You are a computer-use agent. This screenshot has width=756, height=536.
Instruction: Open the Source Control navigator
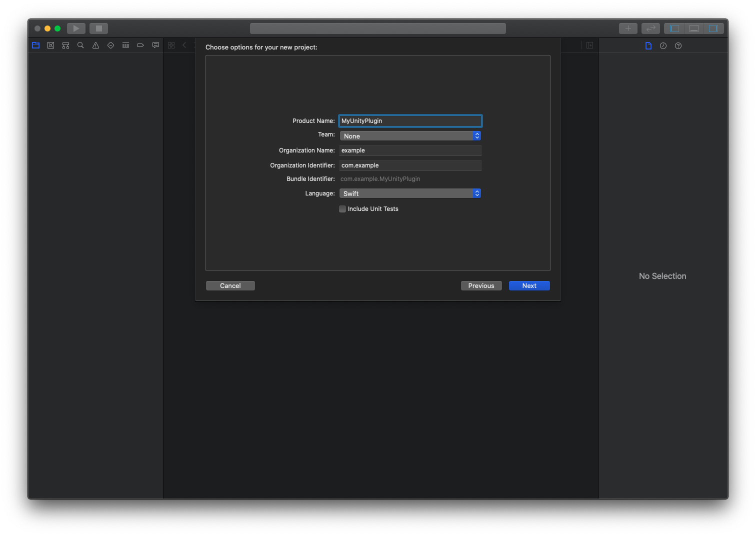click(50, 45)
